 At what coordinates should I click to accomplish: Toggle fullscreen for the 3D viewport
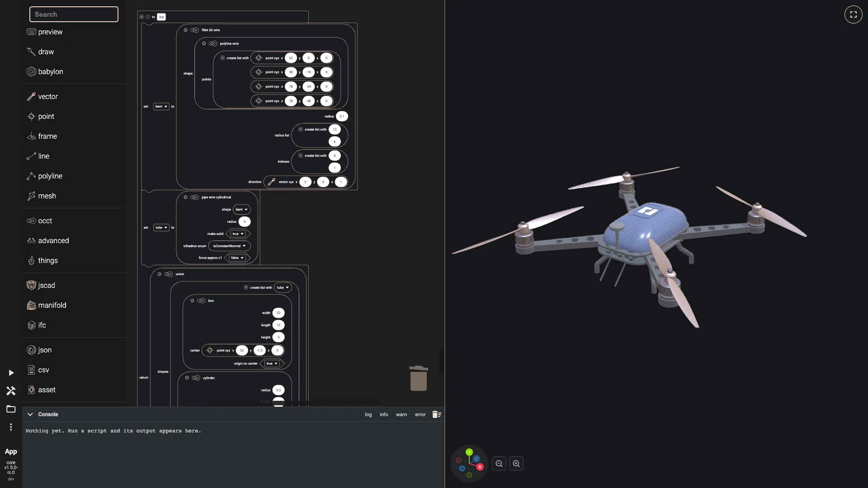[853, 14]
